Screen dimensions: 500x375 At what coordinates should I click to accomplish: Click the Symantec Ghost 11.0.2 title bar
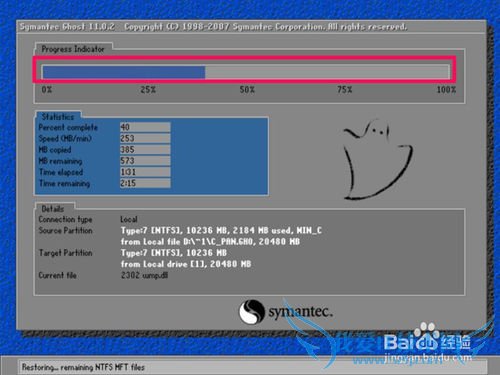click(251, 27)
